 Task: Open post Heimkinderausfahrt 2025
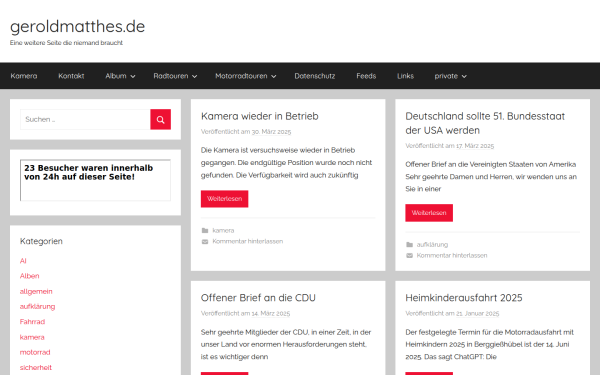[x=464, y=298]
